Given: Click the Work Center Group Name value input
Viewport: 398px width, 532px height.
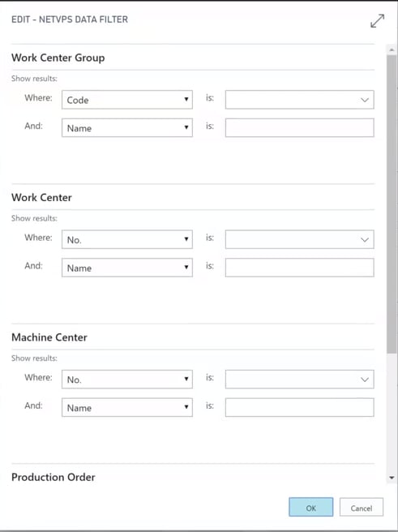Looking at the screenshot, I should [x=300, y=128].
